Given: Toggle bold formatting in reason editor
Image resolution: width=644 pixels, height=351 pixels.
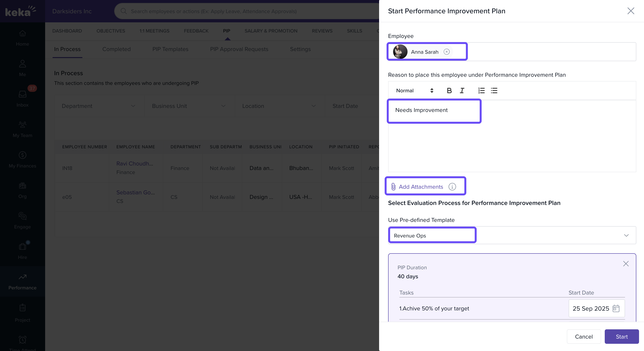Looking at the screenshot, I should point(449,91).
